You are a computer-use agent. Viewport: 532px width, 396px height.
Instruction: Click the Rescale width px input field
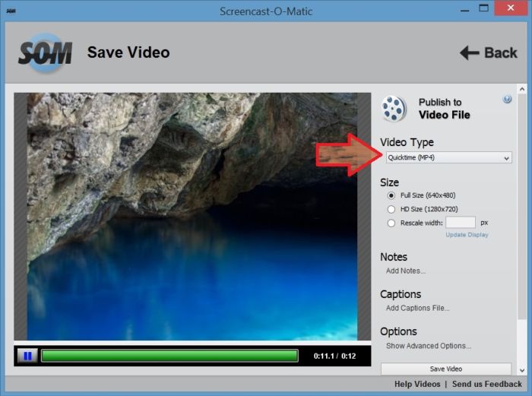[x=461, y=223]
